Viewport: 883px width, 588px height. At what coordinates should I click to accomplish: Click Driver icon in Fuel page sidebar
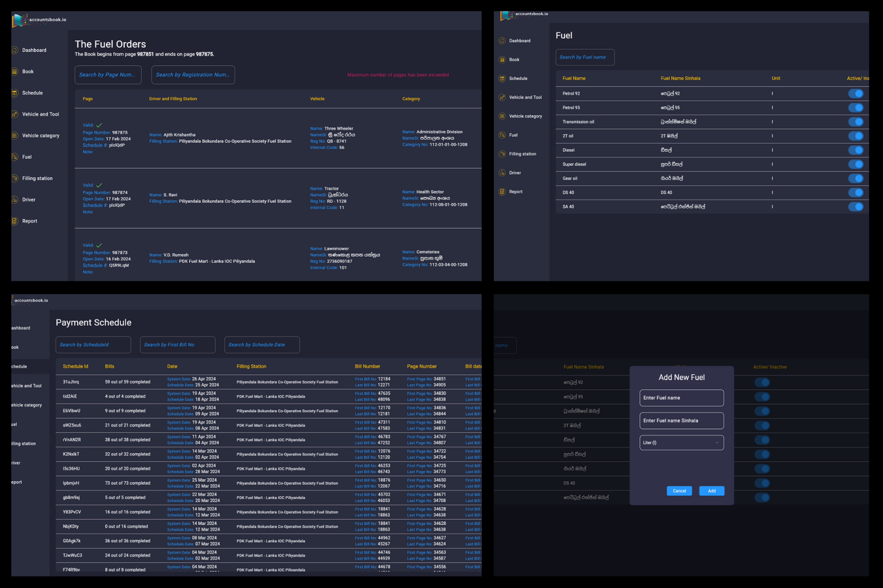(502, 173)
